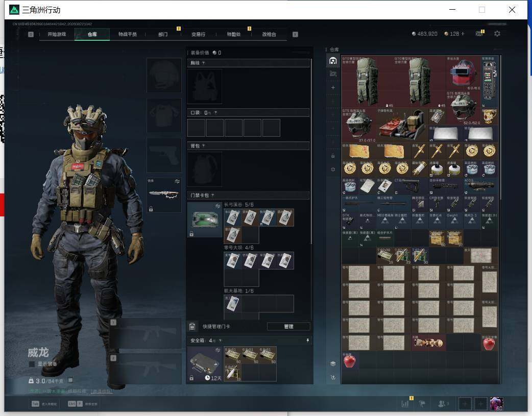Screen dimensions: 532x416
Task: Open weight details list icon
Action: (70, 380)
